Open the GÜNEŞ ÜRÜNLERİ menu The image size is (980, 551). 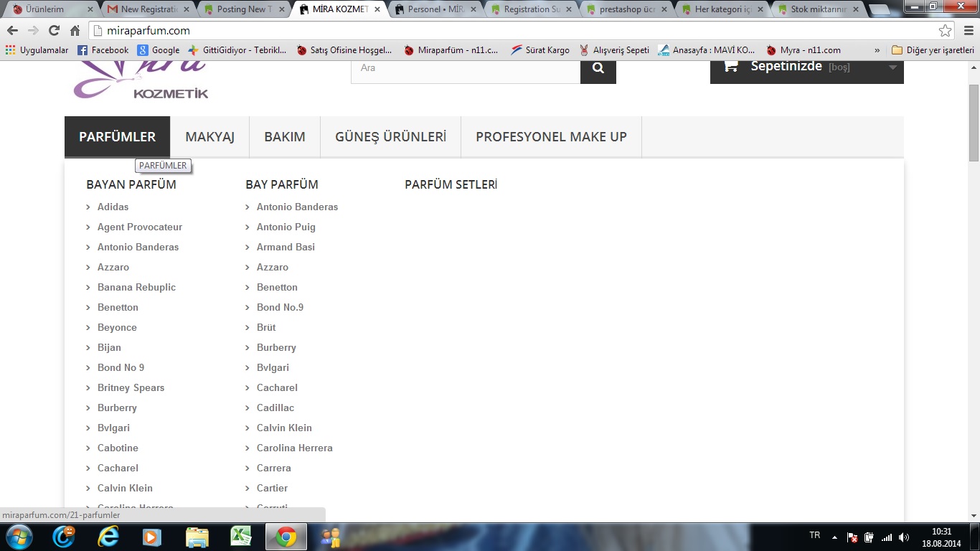pyautogui.click(x=391, y=136)
